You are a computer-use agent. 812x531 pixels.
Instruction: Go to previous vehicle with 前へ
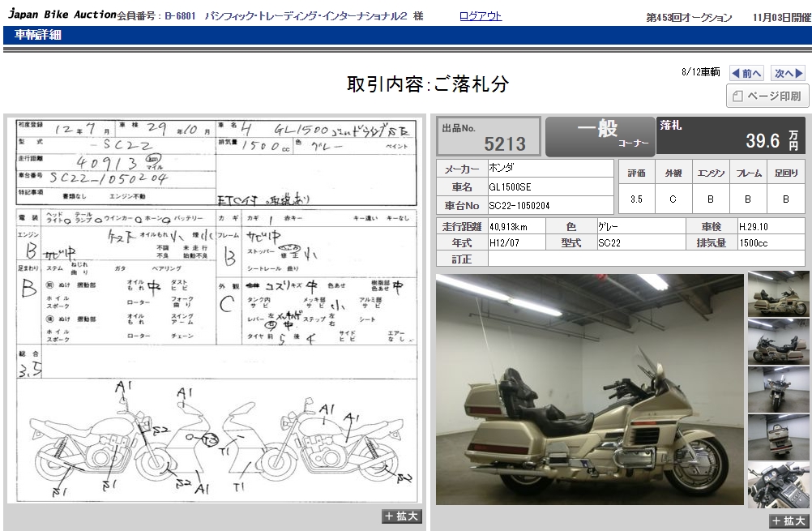746,73
